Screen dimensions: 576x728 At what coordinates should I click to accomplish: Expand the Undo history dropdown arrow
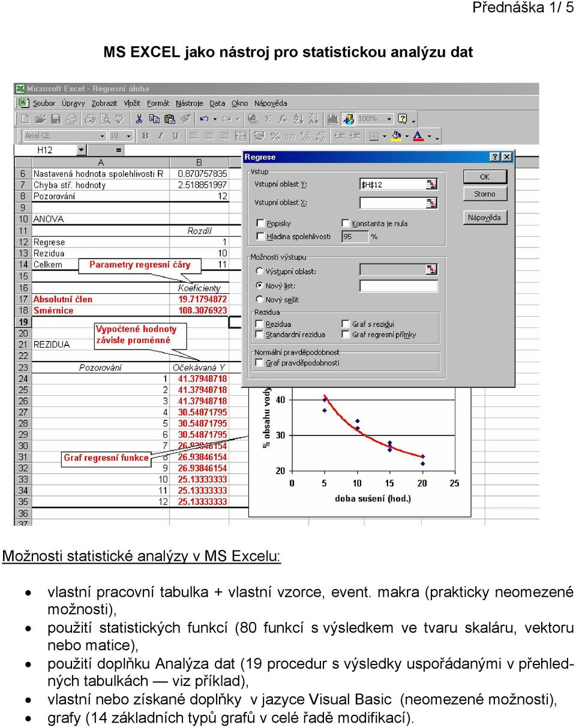tap(214, 119)
